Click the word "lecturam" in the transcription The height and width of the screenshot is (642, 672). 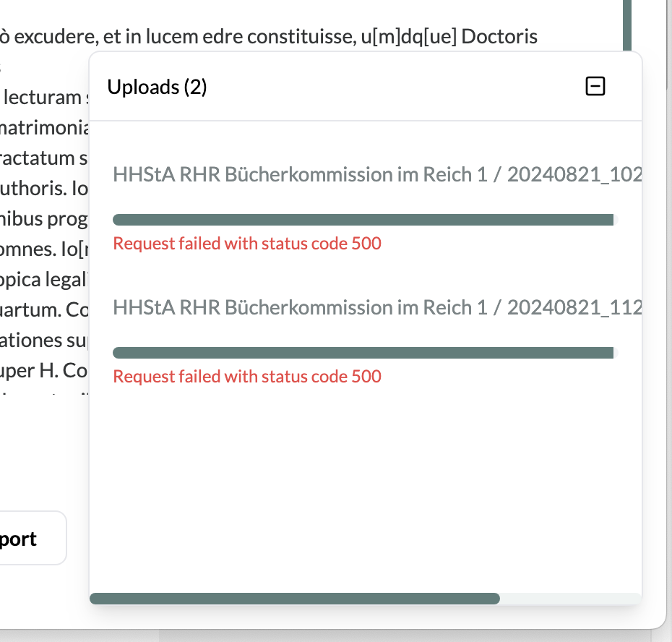43,98
